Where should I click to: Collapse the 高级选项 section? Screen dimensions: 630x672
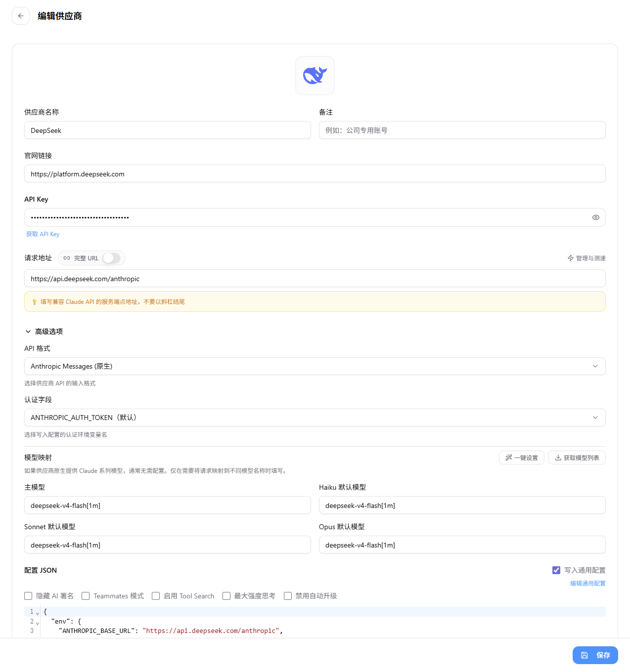tap(44, 332)
